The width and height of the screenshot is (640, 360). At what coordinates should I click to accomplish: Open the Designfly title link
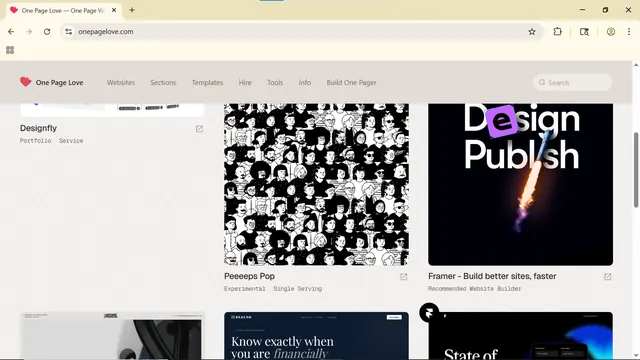coord(38,128)
